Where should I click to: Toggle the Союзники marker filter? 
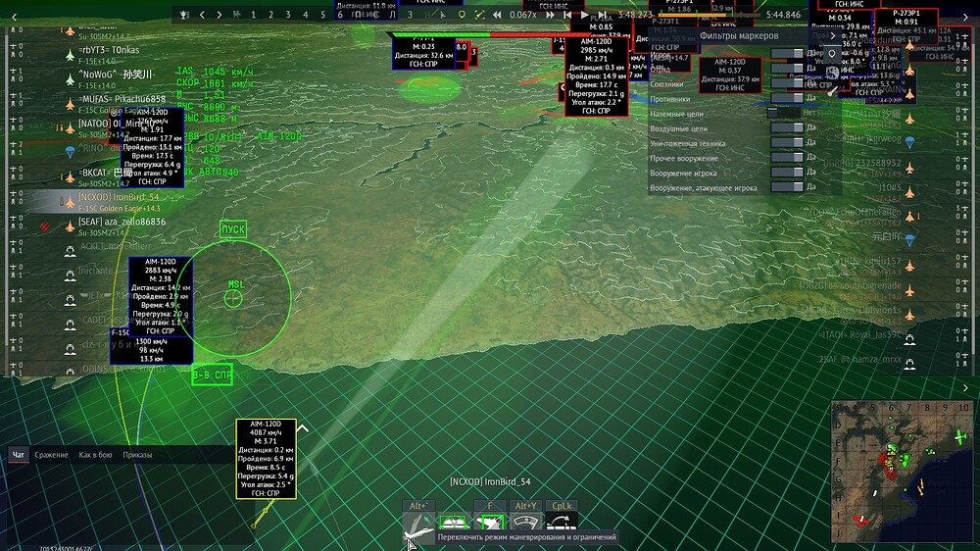(x=787, y=83)
